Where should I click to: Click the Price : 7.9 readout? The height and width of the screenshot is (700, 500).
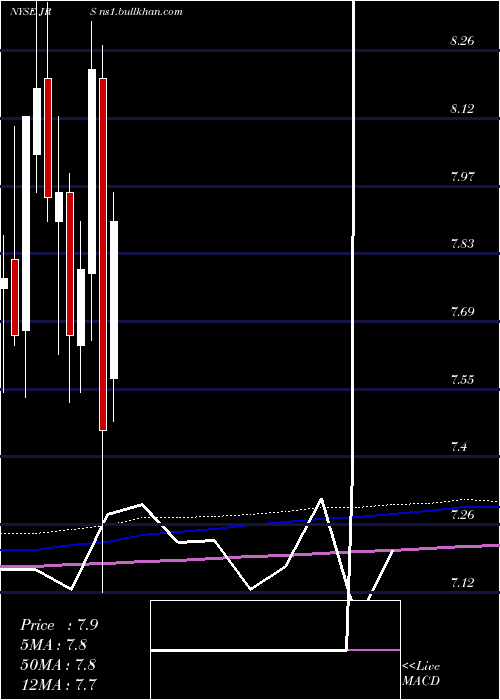pyautogui.click(x=59, y=625)
